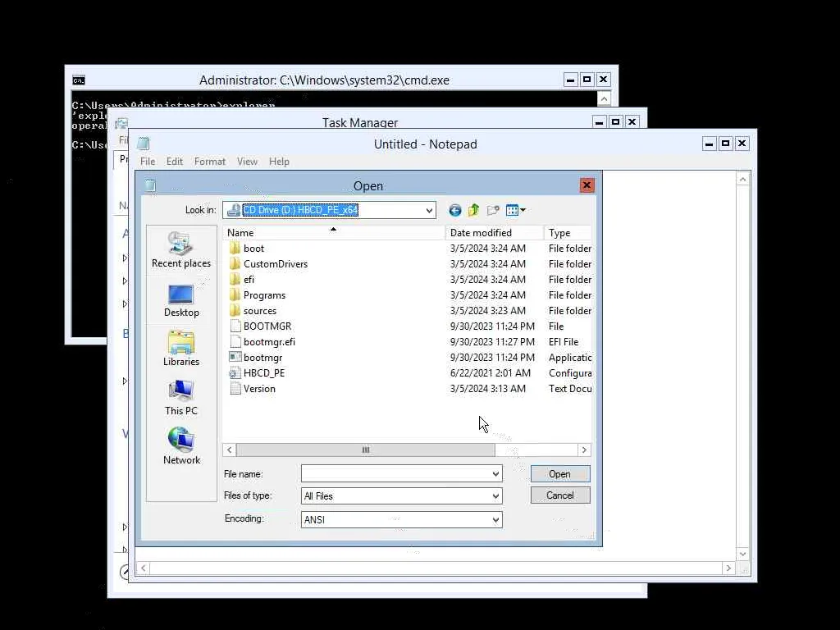
Task: Open the Notepad Edit menu
Action: pos(174,162)
